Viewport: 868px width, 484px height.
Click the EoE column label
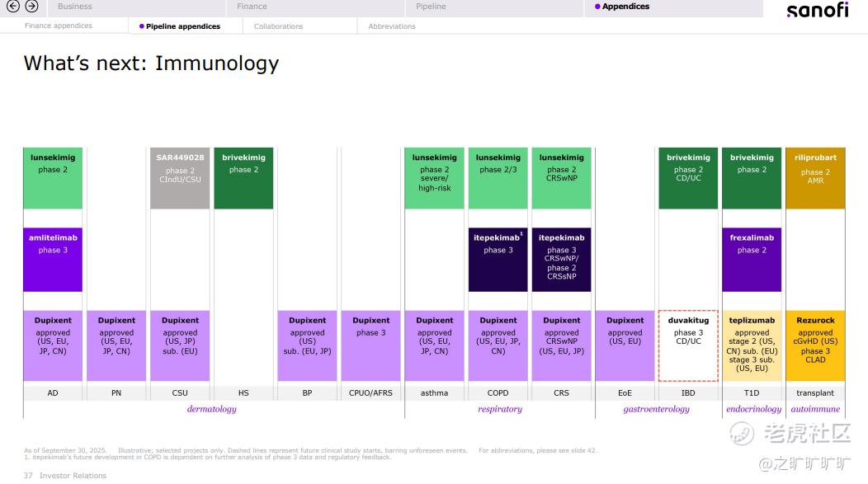[625, 392]
